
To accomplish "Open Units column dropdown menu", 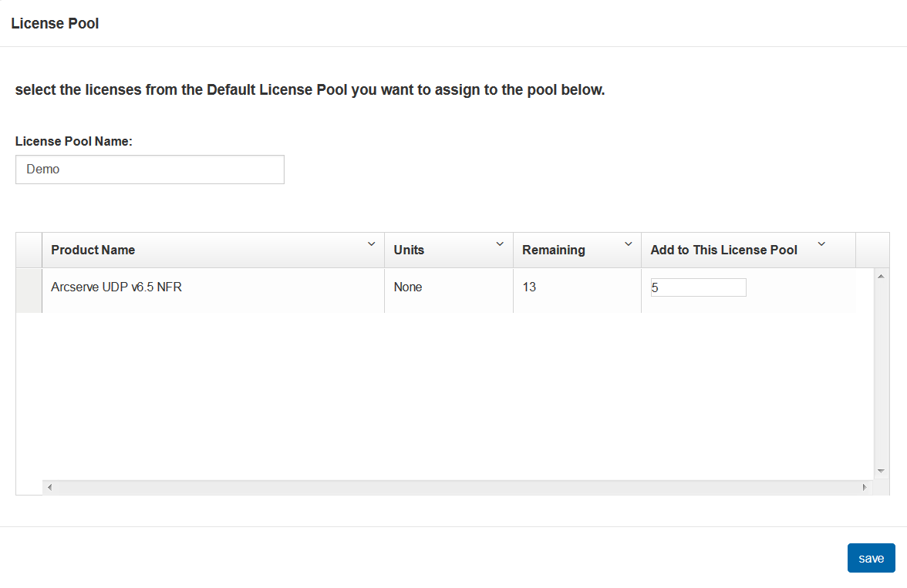I will 500,244.
